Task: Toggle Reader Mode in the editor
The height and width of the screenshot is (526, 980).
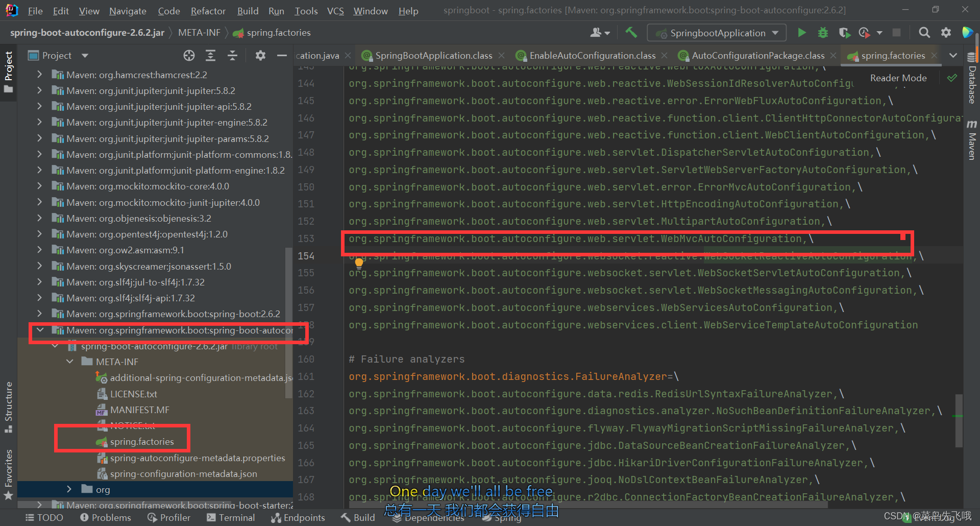Action: (x=898, y=78)
